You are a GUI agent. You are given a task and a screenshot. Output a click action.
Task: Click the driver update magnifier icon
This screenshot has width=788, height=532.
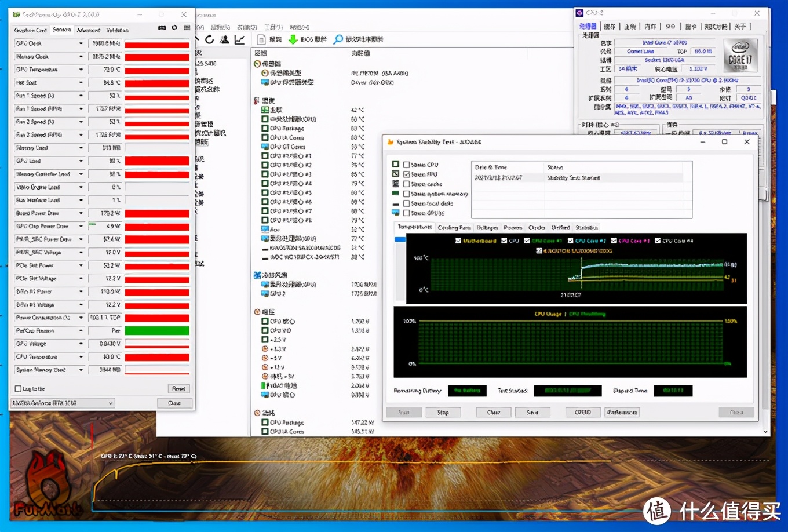338,39
